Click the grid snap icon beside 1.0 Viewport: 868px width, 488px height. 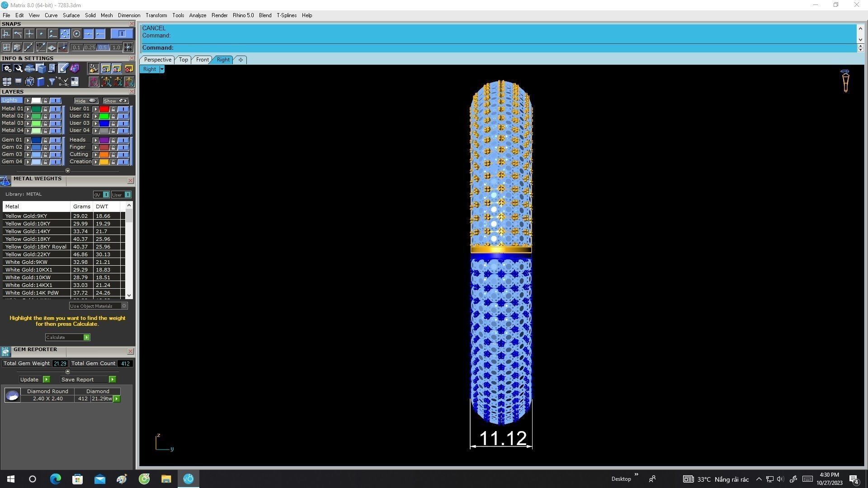pyautogui.click(x=128, y=47)
